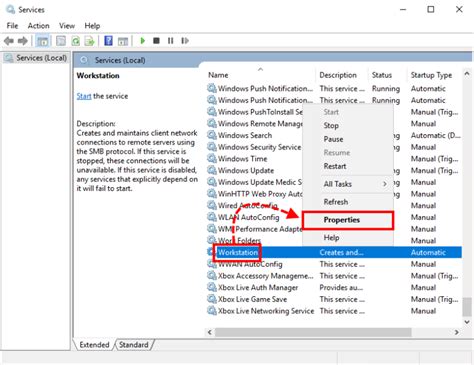Click the vertical scrollbar up arrow
Screen dimensions: 474x365
click(467, 74)
